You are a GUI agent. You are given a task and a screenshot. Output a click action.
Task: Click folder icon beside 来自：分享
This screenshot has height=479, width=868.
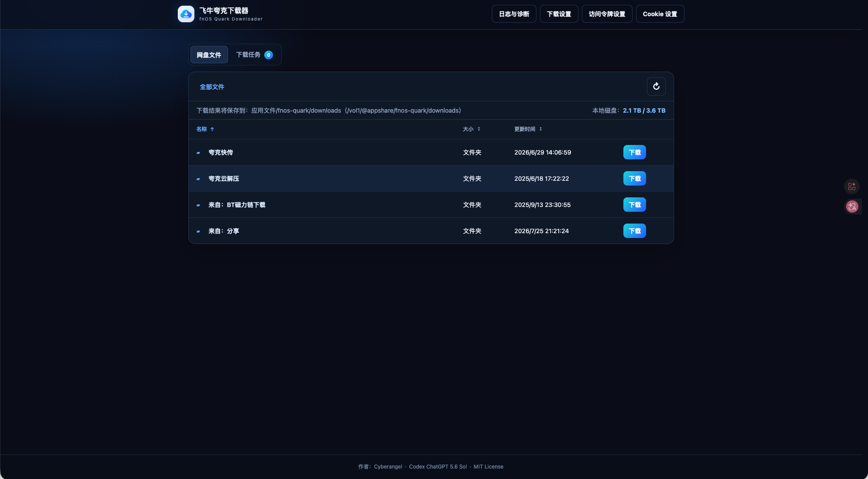(x=198, y=231)
